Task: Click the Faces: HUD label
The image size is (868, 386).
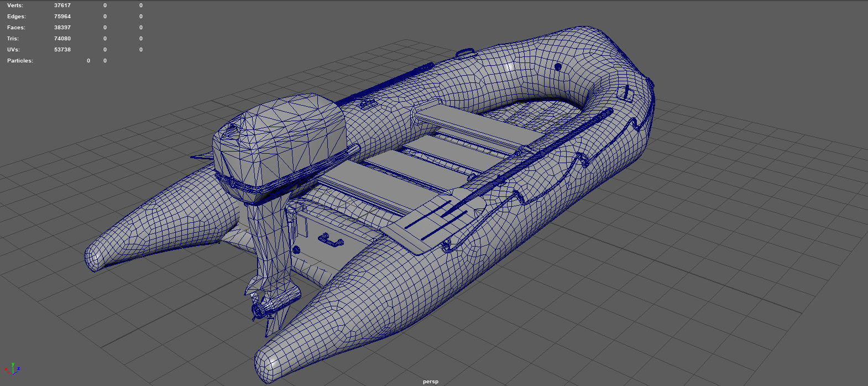Action: [17, 27]
